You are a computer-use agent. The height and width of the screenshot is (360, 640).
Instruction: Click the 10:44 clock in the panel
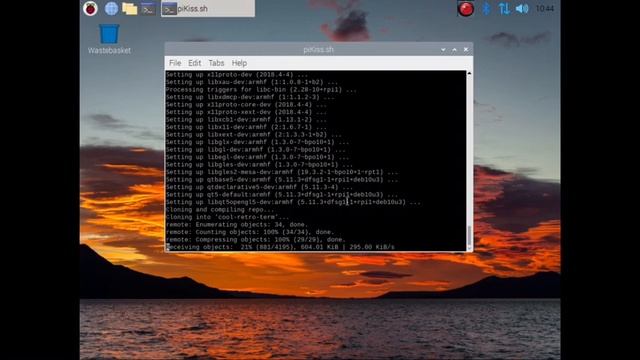click(x=545, y=9)
